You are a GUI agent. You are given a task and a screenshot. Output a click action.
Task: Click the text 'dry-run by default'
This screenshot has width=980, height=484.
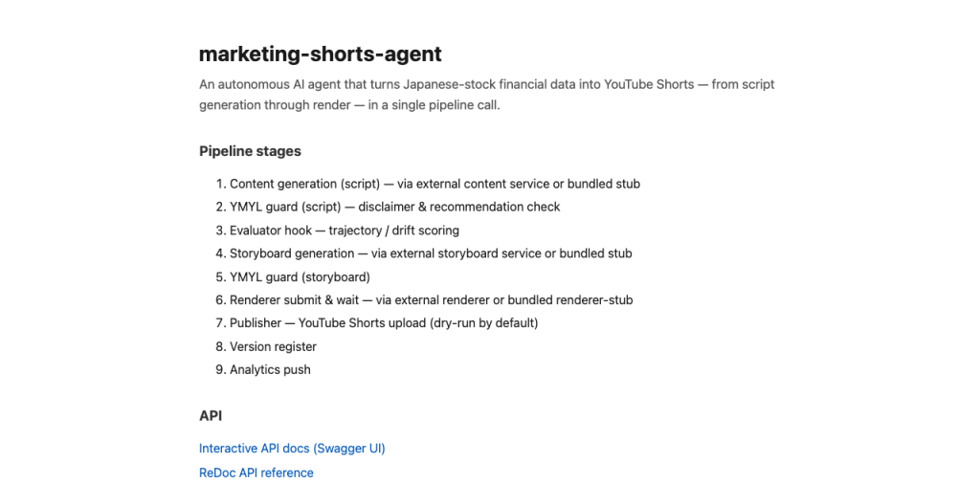coord(483,323)
